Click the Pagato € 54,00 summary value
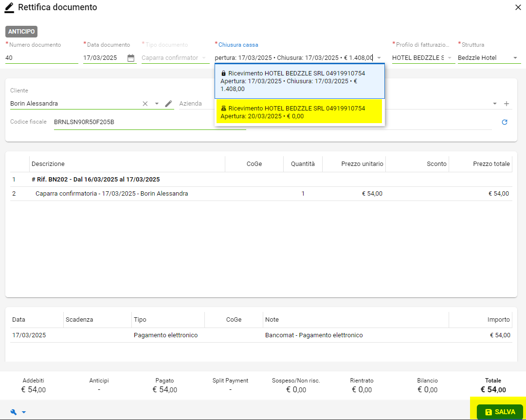 click(165, 389)
